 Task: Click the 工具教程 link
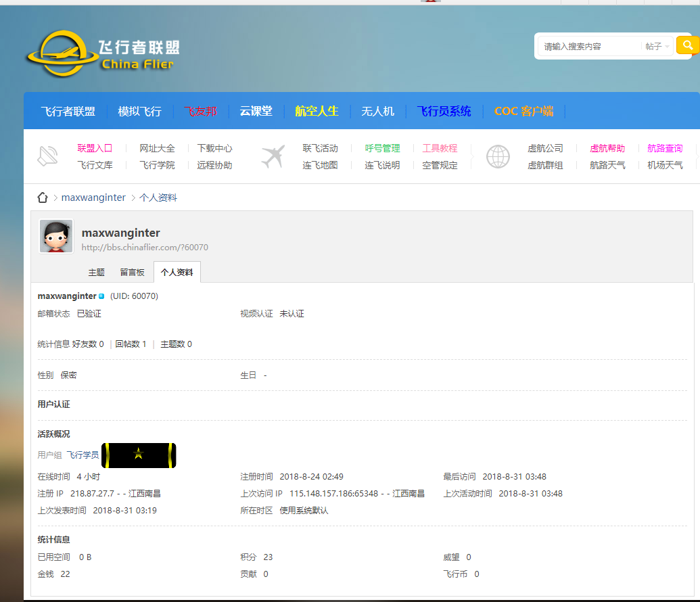click(440, 148)
